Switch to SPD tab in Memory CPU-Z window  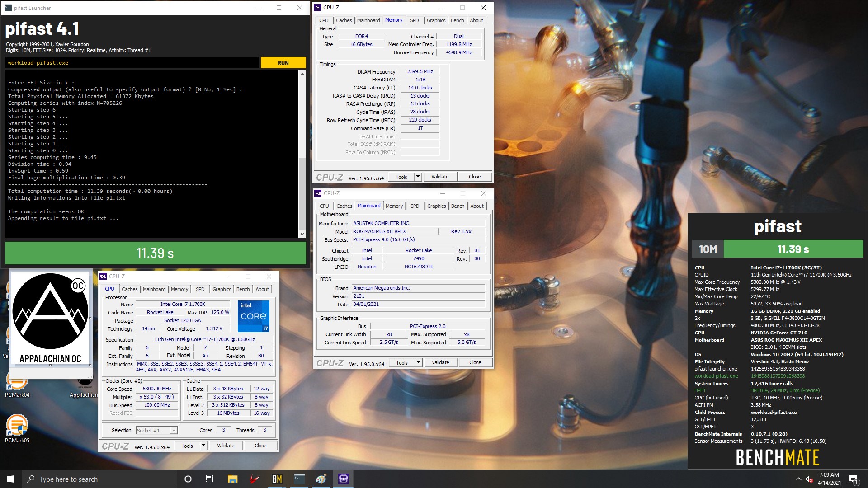pyautogui.click(x=414, y=20)
